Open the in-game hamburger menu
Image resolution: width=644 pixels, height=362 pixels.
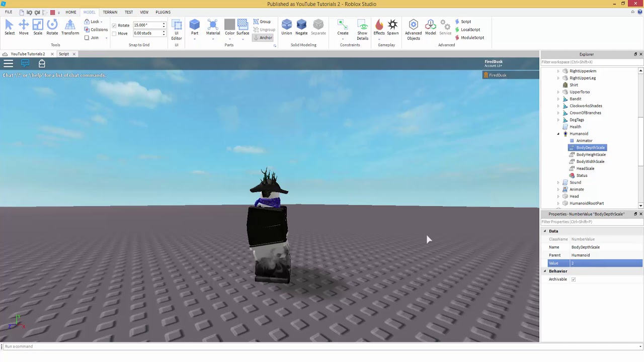[8, 63]
